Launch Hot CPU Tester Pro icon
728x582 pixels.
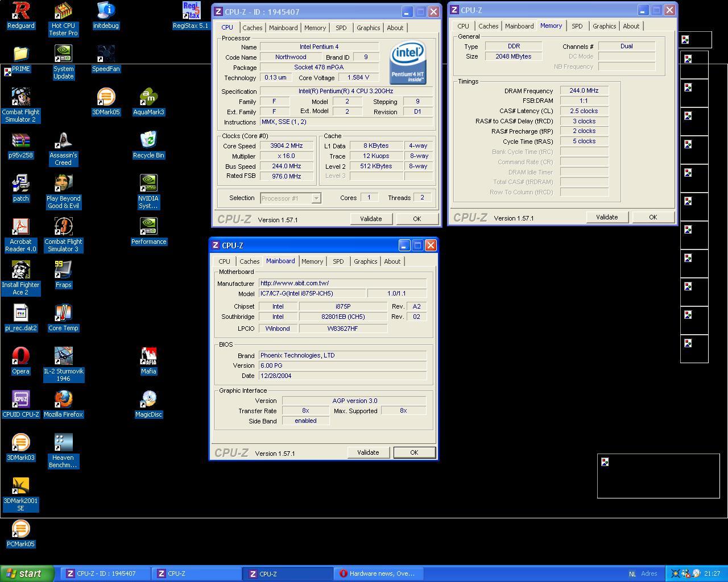coord(63,19)
